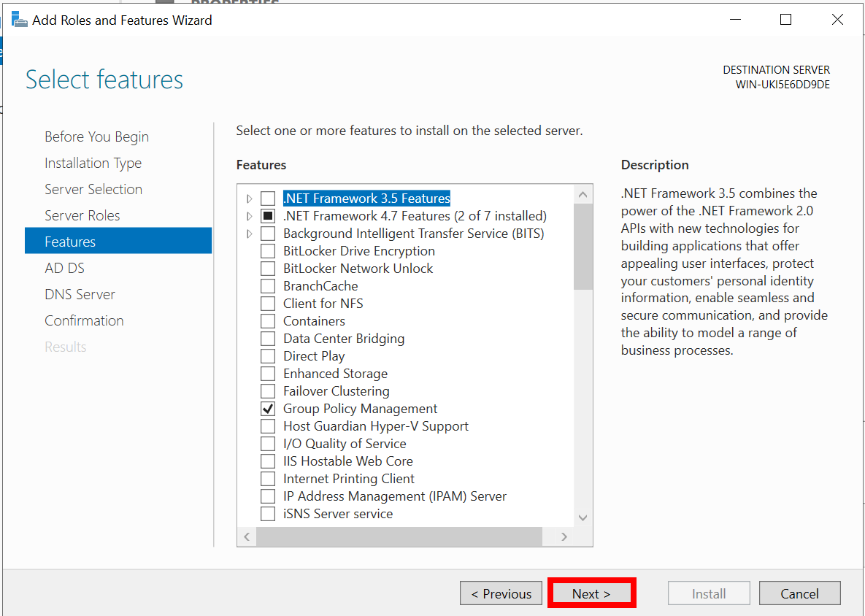Select the Containers feature checkbox
Image resolution: width=865 pixels, height=616 pixels.
[268, 321]
